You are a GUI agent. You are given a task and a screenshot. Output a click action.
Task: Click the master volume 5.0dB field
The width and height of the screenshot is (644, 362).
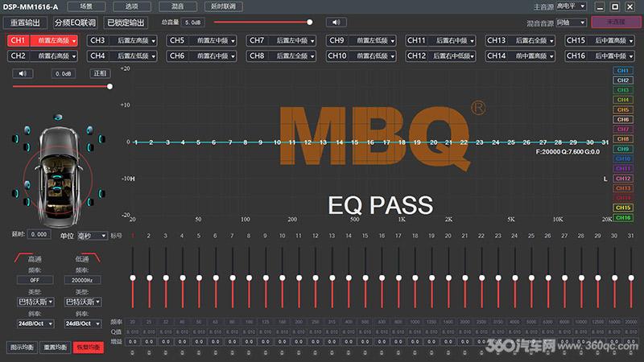(x=192, y=23)
